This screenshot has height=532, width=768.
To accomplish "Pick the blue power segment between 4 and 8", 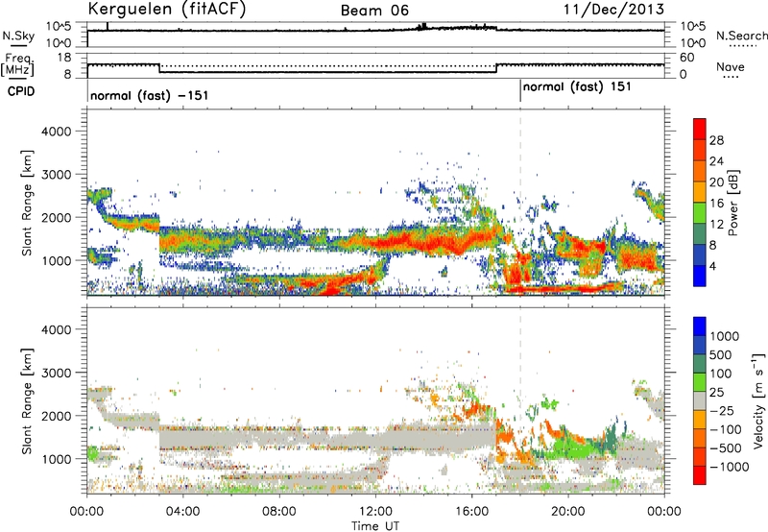I will click(700, 255).
